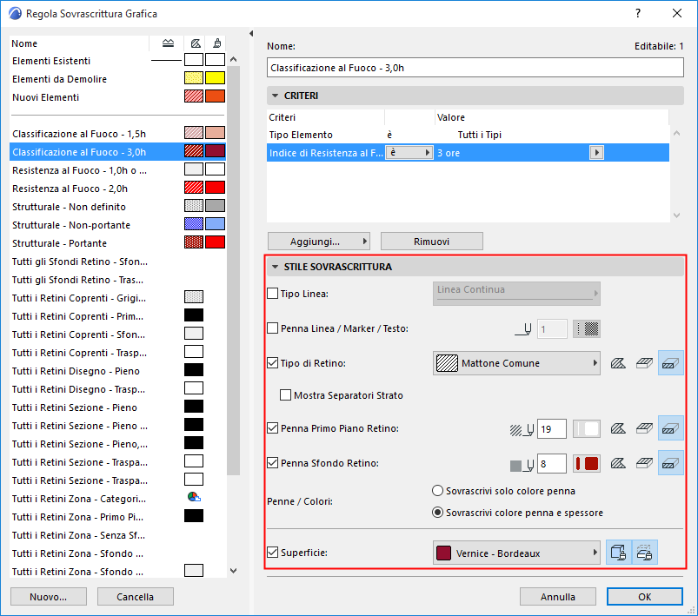Collapse left panel with the arrow handle
This screenshot has height=616, width=698.
point(251,33)
